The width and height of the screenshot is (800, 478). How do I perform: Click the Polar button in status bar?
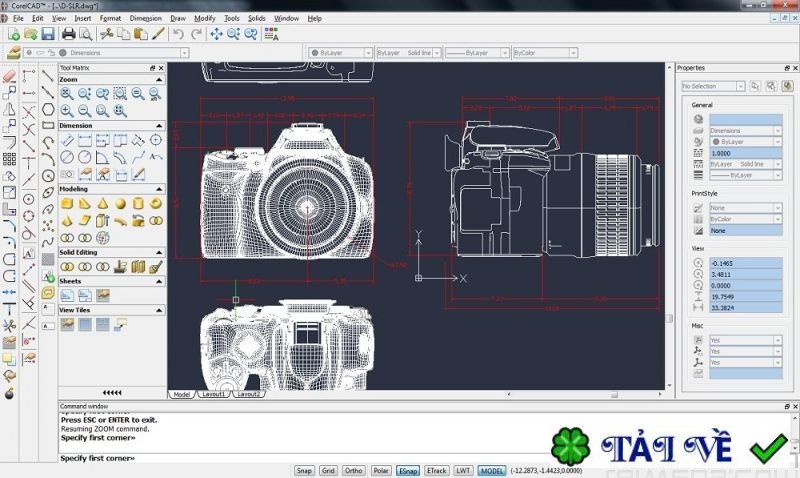(381, 470)
